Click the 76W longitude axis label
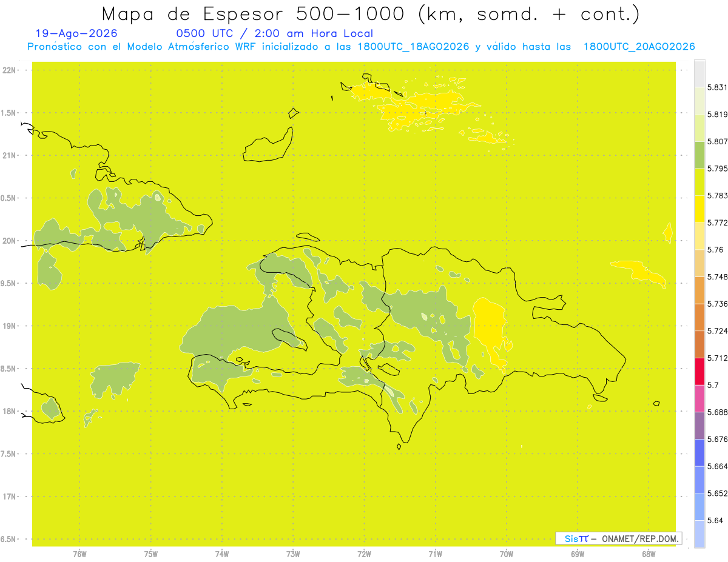This screenshot has height=562, width=728. (79, 554)
